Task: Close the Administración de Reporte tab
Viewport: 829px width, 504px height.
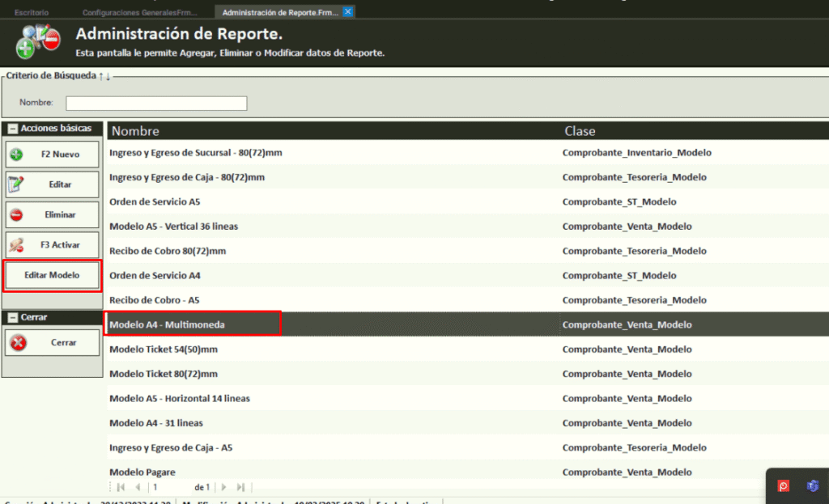Action: [x=348, y=12]
